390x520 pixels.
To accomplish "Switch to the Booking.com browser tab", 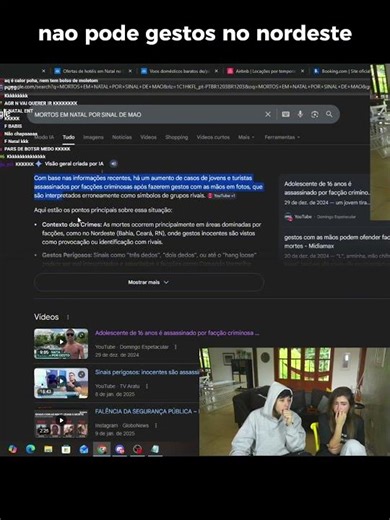I will tap(342, 71).
